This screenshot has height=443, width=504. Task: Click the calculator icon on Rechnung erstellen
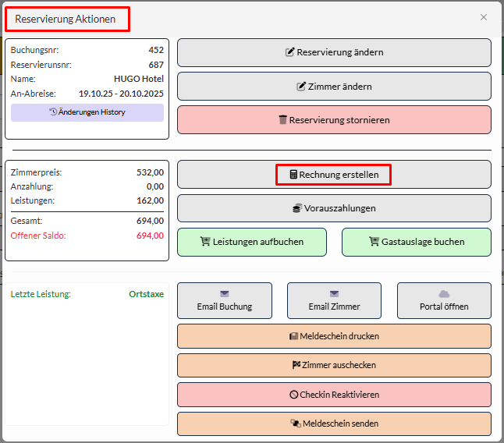(x=293, y=175)
